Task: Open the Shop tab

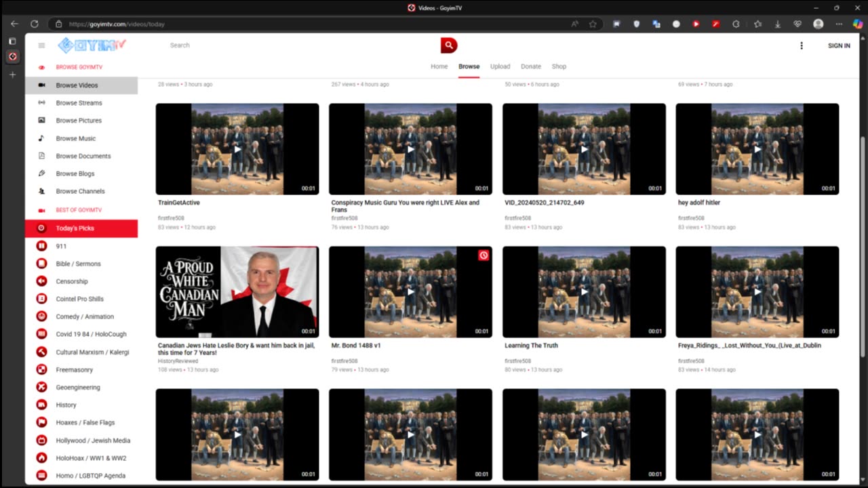Action: tap(559, 66)
